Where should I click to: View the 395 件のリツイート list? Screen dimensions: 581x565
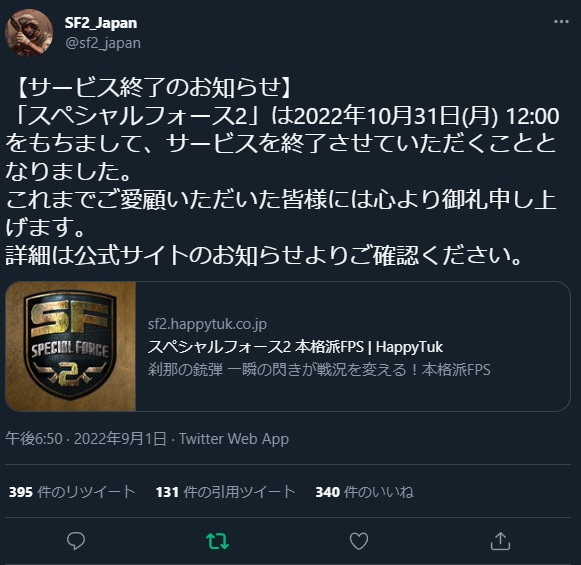(x=72, y=492)
